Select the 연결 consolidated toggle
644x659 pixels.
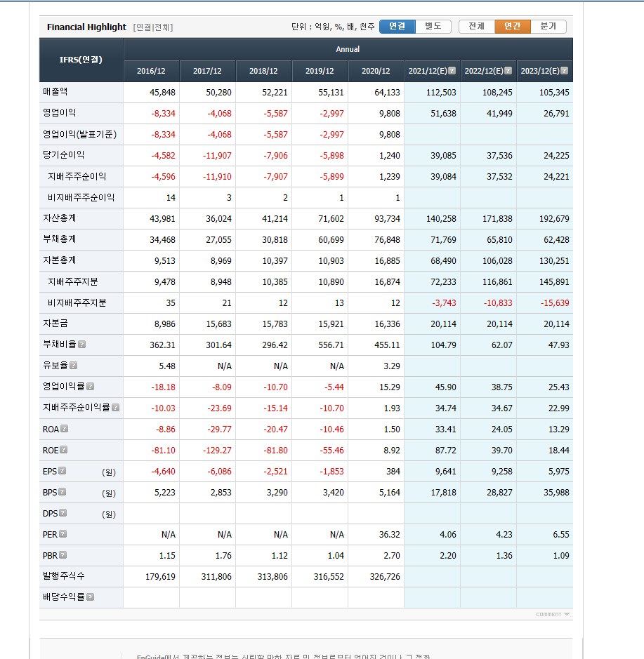pyautogui.click(x=397, y=26)
